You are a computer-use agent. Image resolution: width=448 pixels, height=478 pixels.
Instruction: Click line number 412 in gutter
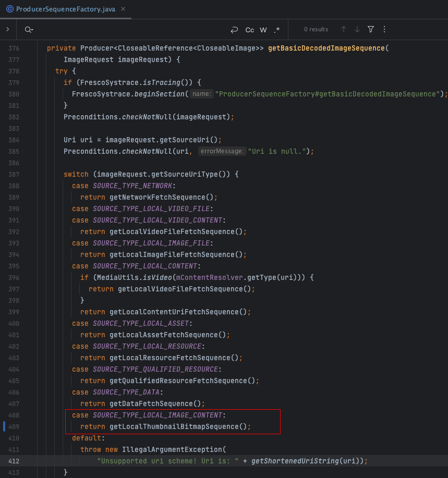[x=14, y=461]
